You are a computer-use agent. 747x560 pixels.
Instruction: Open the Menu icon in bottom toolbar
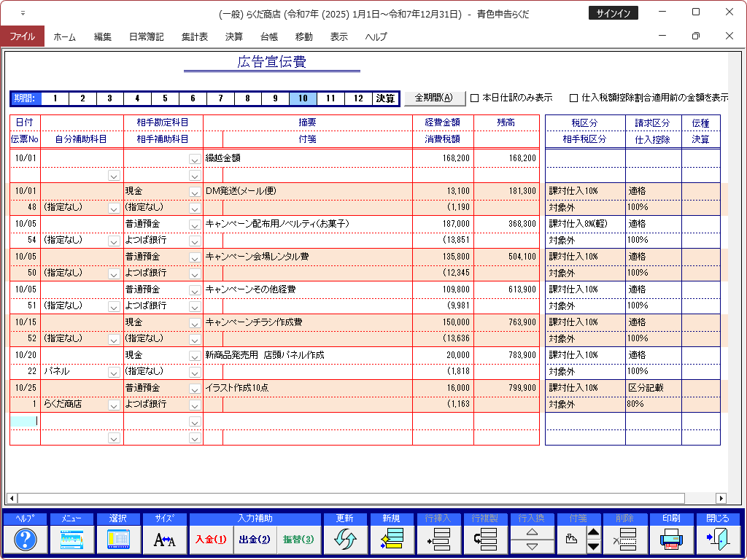click(x=71, y=540)
